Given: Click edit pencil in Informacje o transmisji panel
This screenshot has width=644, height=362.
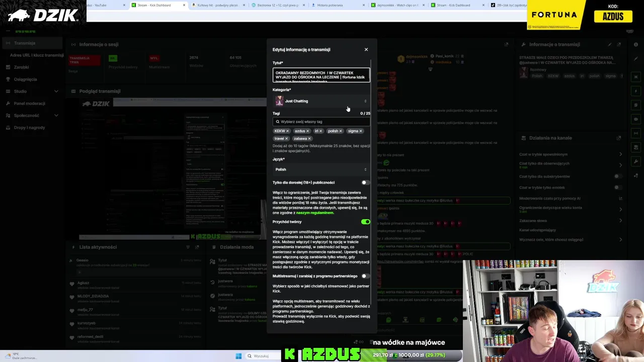Looking at the screenshot, I should tap(610, 44).
